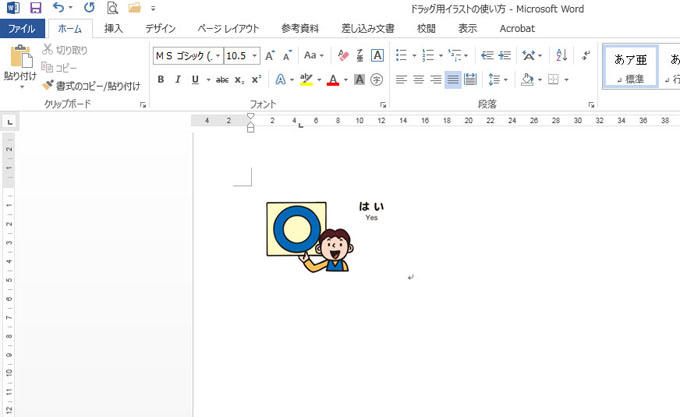Toggle Italic formatting

pos(177,79)
